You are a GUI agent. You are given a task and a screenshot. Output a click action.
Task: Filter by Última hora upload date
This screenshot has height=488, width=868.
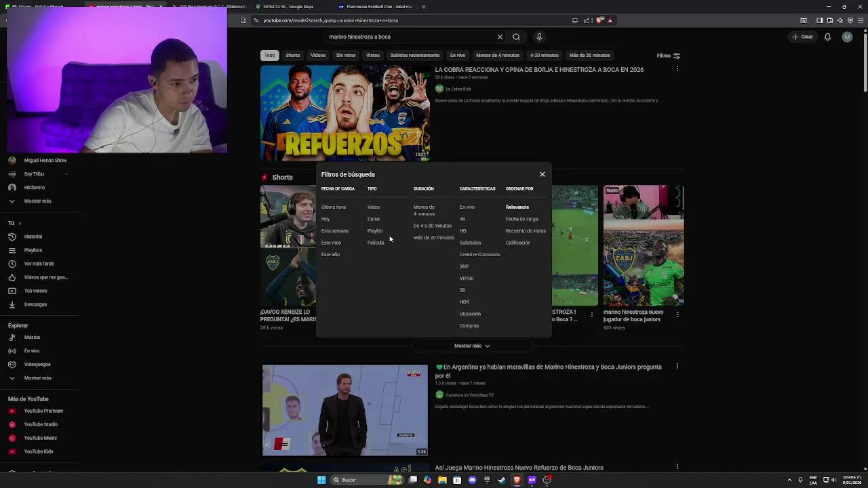334,207
